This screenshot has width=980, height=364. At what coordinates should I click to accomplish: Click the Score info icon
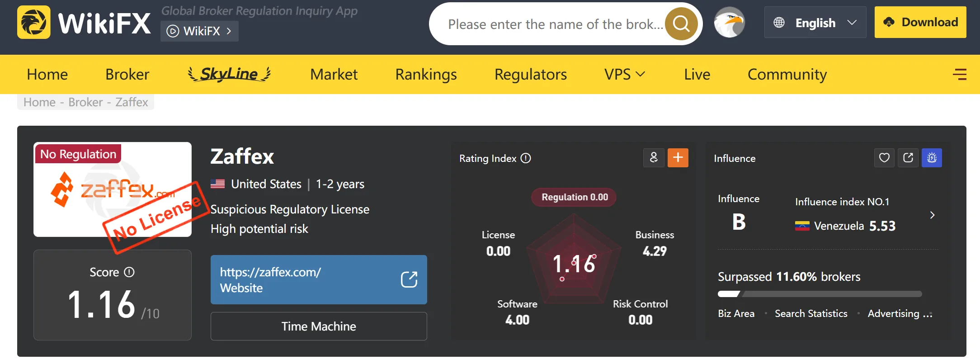(x=129, y=272)
